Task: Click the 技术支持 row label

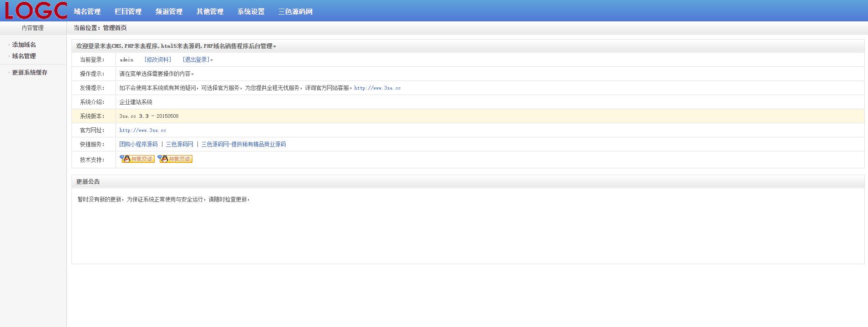Action: [92, 160]
